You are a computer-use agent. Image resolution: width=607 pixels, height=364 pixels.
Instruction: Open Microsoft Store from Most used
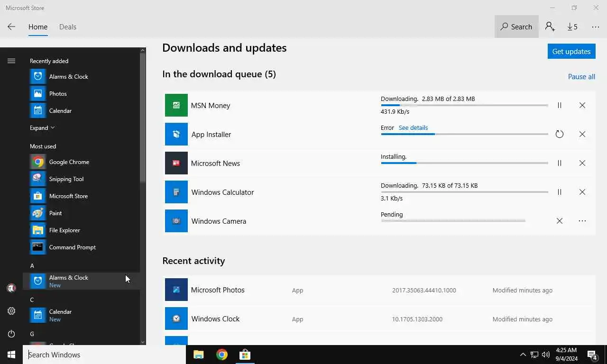tap(81, 196)
